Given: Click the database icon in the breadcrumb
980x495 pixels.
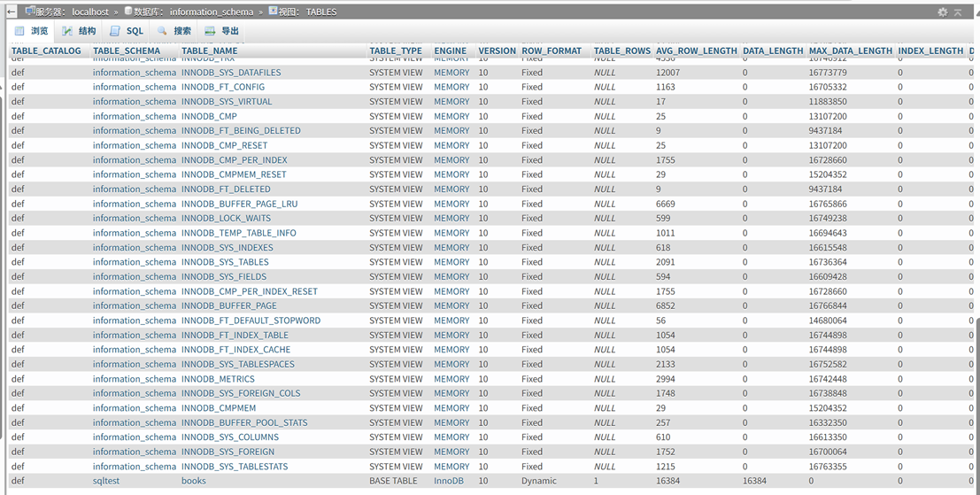Looking at the screenshot, I should click(x=128, y=12).
